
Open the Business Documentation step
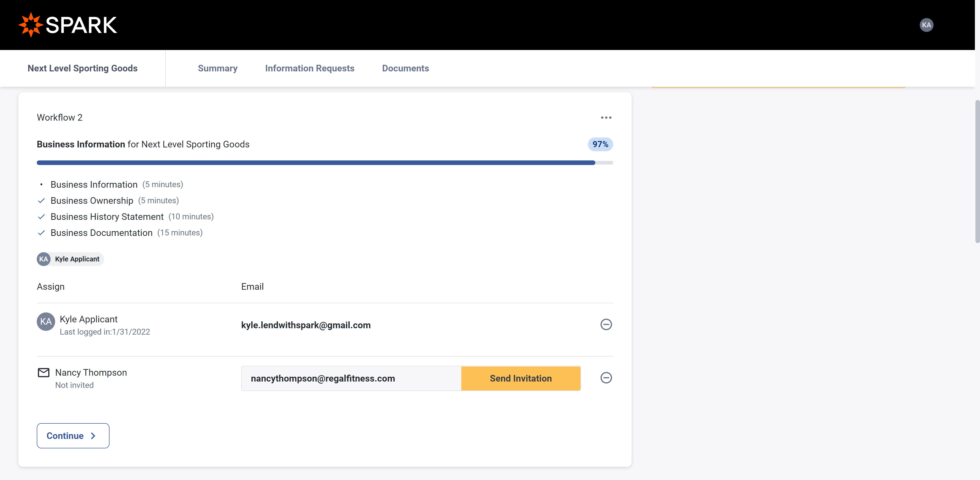[101, 233]
